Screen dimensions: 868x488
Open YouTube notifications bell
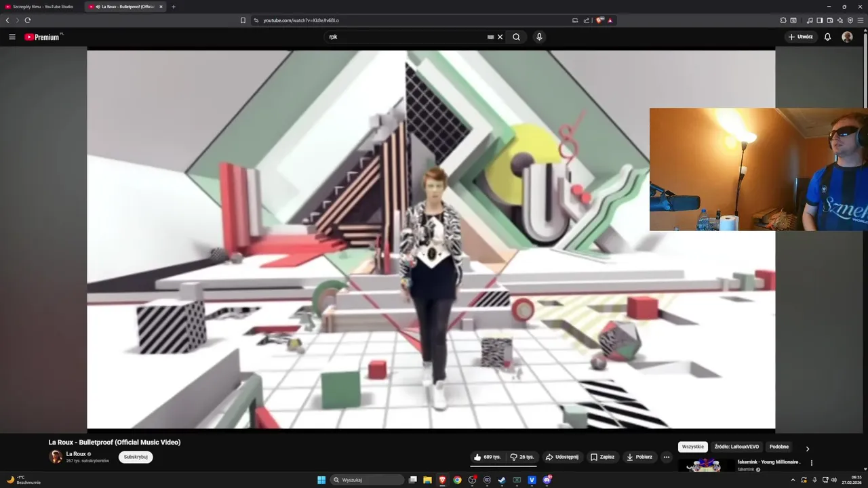(x=827, y=37)
